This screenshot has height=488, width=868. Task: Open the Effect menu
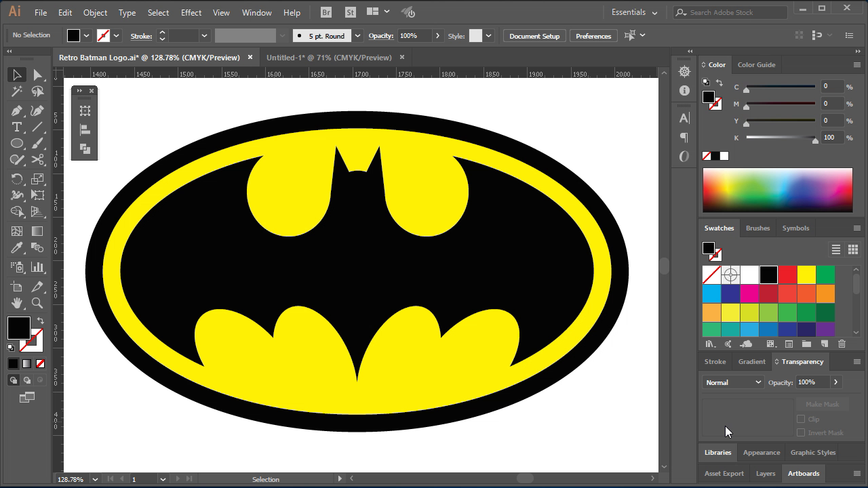(191, 12)
